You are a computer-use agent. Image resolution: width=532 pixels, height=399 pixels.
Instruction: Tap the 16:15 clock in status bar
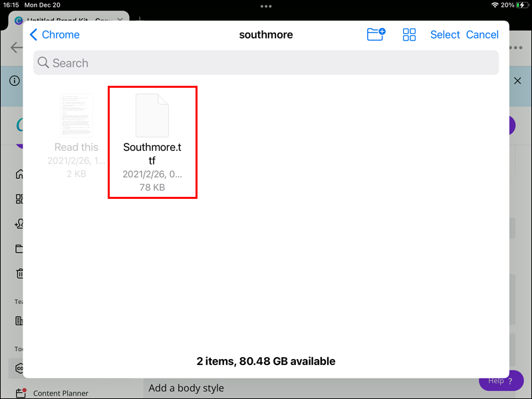point(11,5)
